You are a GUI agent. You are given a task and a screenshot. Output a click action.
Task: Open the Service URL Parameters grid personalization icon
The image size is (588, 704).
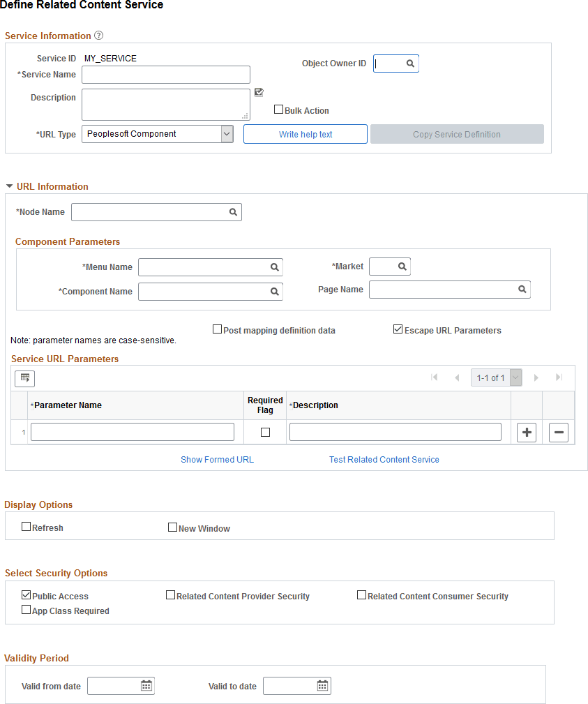coord(24,378)
